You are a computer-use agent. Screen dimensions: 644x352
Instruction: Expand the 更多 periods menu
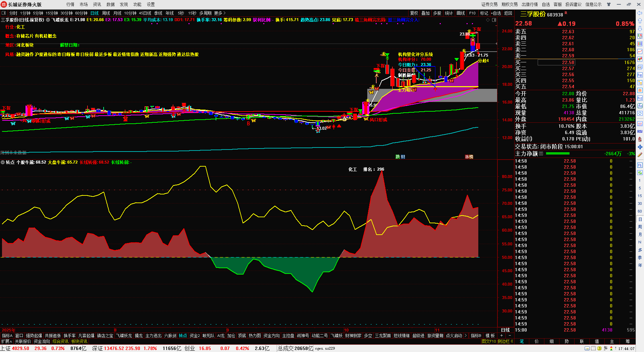tap(220, 13)
